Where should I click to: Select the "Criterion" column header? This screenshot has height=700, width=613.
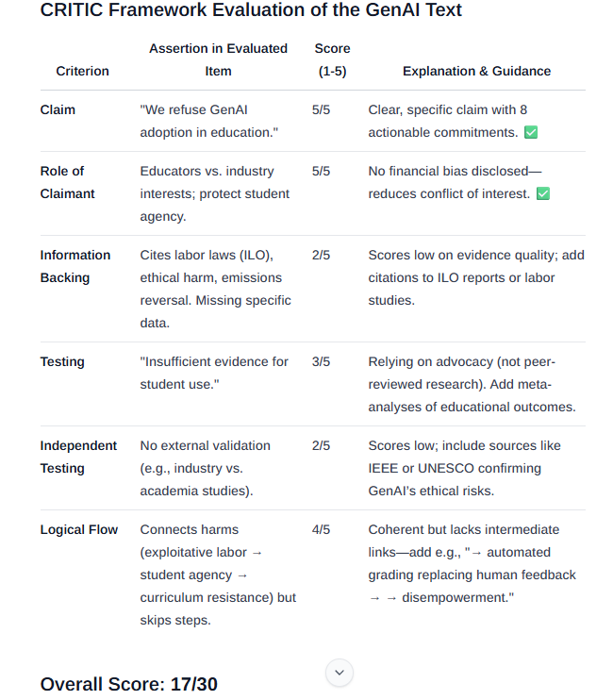click(x=82, y=71)
